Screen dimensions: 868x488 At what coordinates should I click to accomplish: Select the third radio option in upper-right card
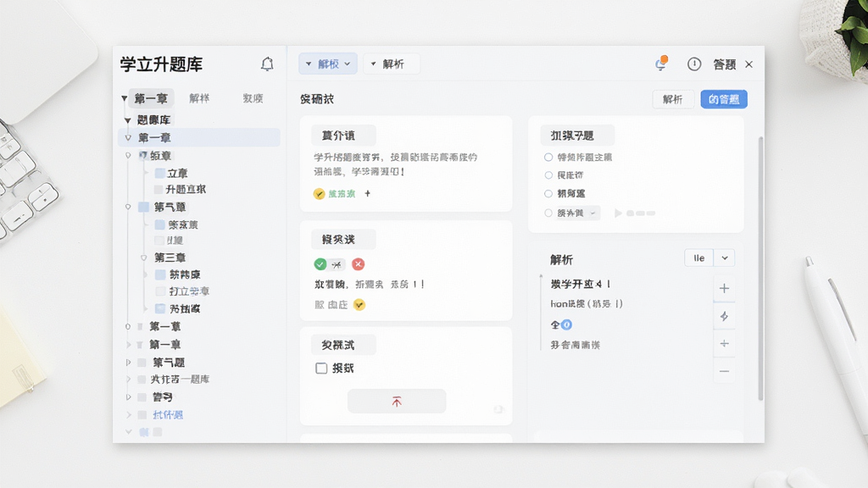pos(548,194)
